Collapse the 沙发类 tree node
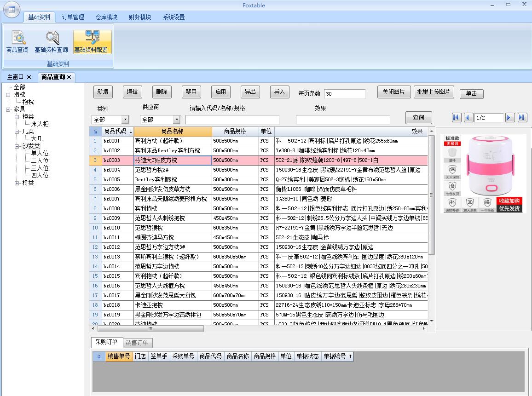 [17, 146]
